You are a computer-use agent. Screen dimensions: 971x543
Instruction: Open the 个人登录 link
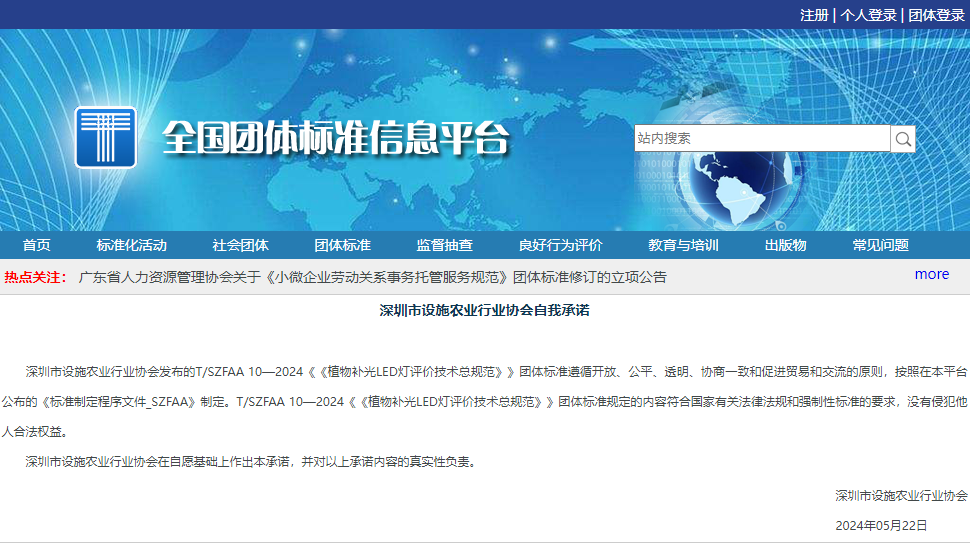click(868, 15)
